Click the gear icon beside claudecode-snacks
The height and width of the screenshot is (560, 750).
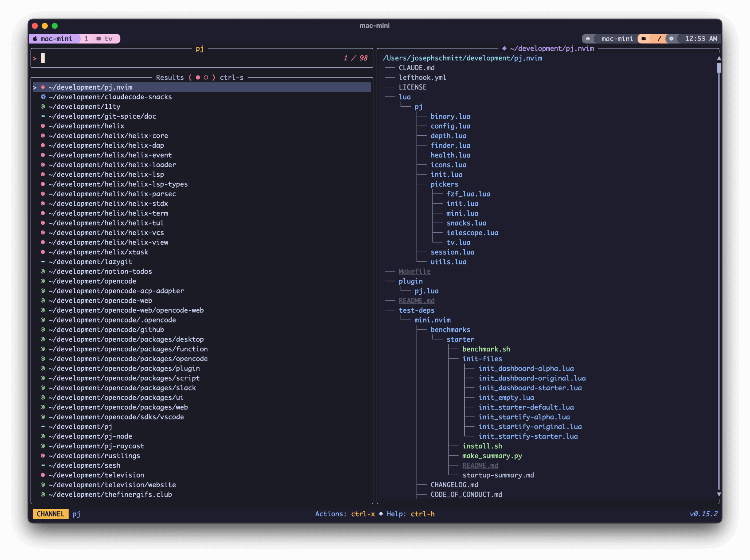[43, 97]
